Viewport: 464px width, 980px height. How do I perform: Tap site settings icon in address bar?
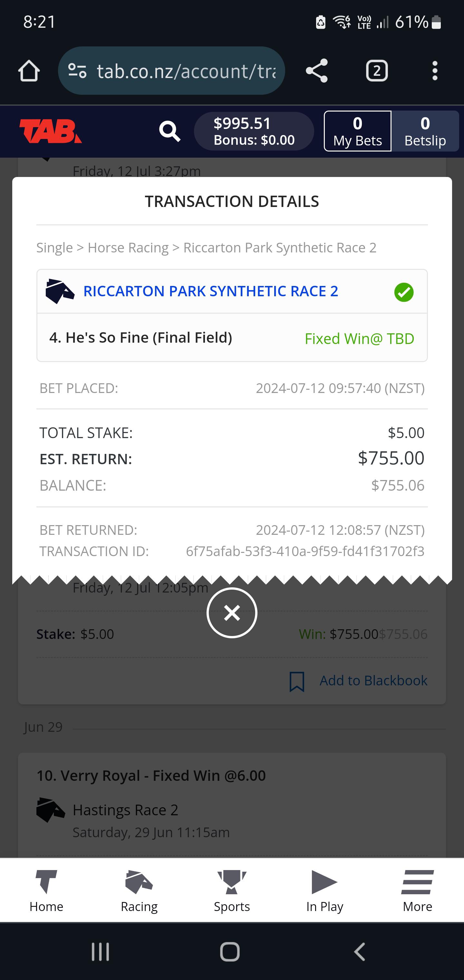[77, 71]
